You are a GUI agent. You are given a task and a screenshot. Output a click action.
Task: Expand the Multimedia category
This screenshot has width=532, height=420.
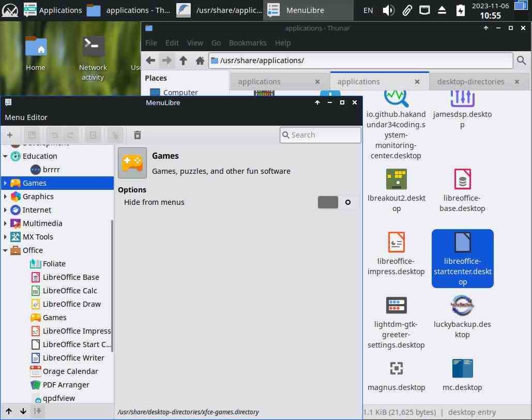[5, 223]
